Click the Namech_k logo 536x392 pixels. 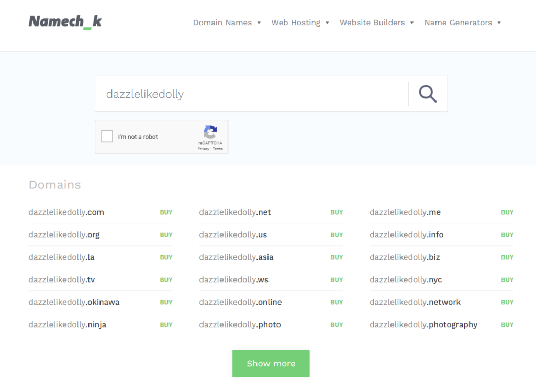65,22
